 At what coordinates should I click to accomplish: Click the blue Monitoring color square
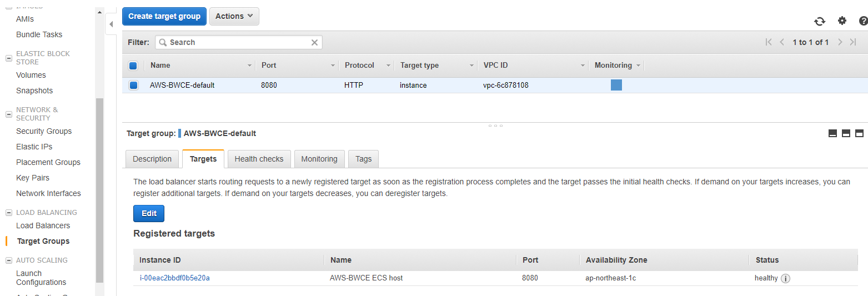[616, 85]
